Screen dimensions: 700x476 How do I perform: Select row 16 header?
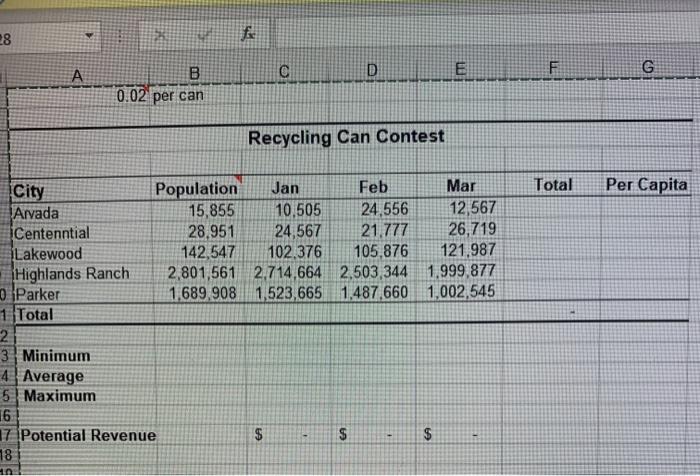point(7,415)
